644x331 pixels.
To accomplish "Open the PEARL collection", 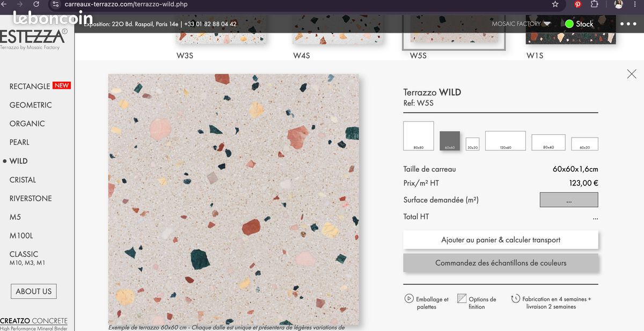I will click(x=19, y=142).
